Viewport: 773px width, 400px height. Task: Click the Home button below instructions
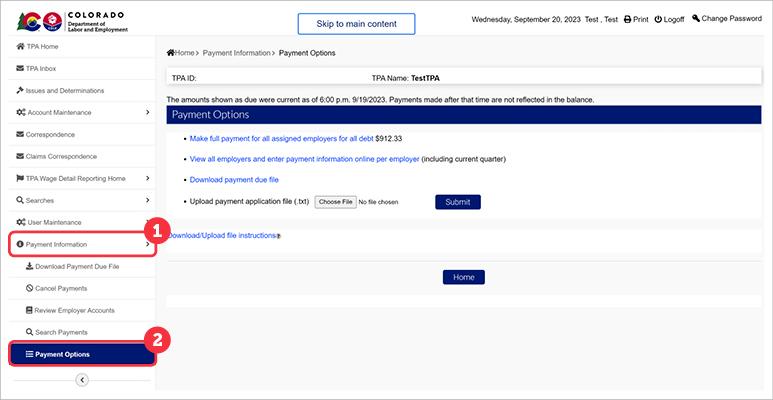pyautogui.click(x=463, y=277)
